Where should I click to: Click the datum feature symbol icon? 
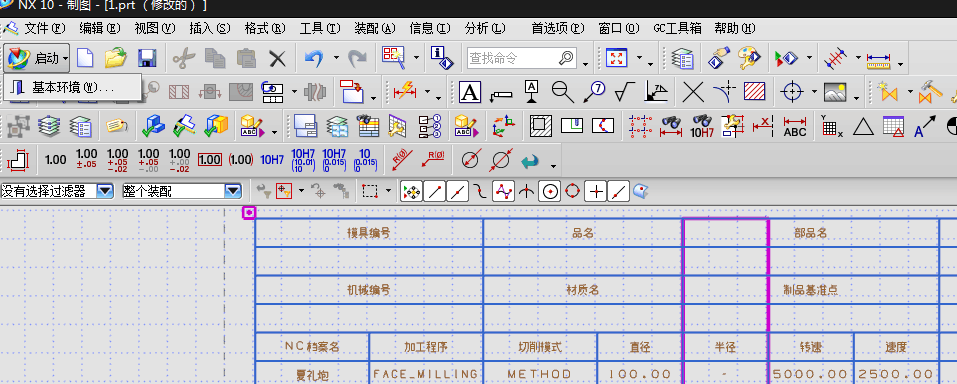coord(532,92)
